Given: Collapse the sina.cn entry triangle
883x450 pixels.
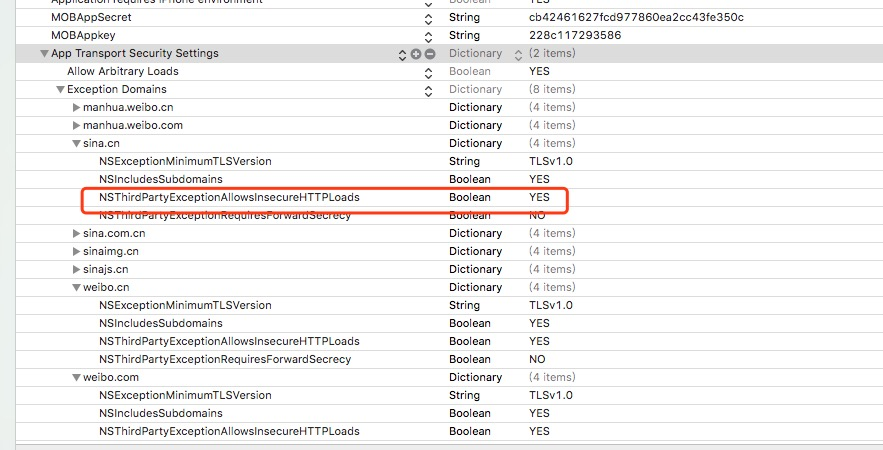Looking at the screenshot, I should click(x=76, y=144).
